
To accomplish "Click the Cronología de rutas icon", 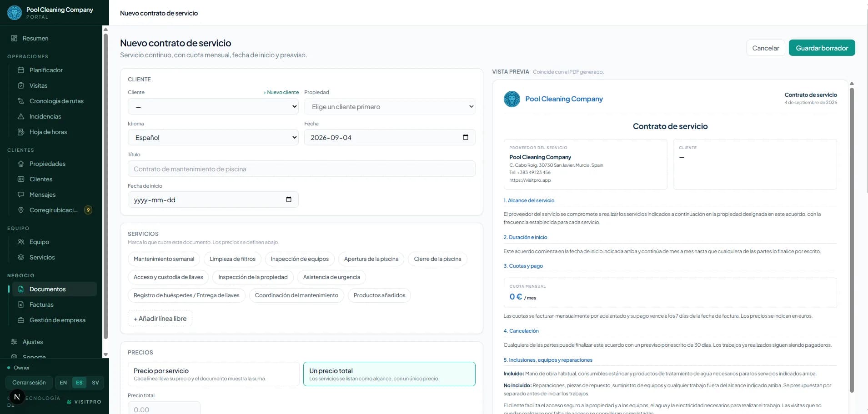I will [x=21, y=101].
